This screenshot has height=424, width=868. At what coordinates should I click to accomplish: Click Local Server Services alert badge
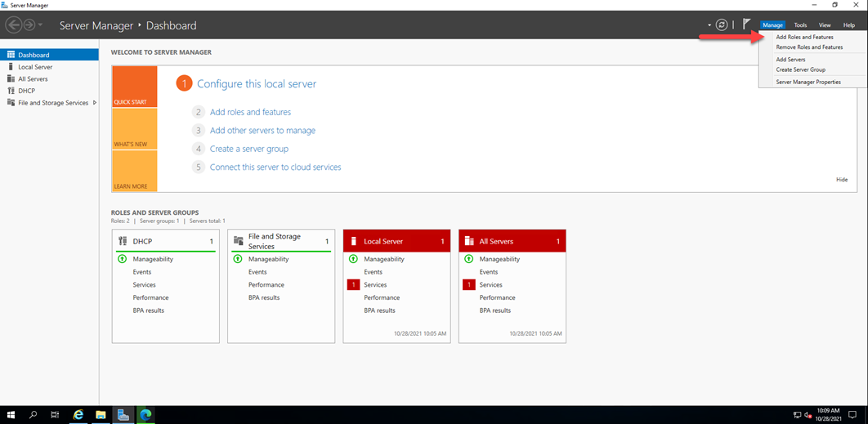(x=353, y=284)
